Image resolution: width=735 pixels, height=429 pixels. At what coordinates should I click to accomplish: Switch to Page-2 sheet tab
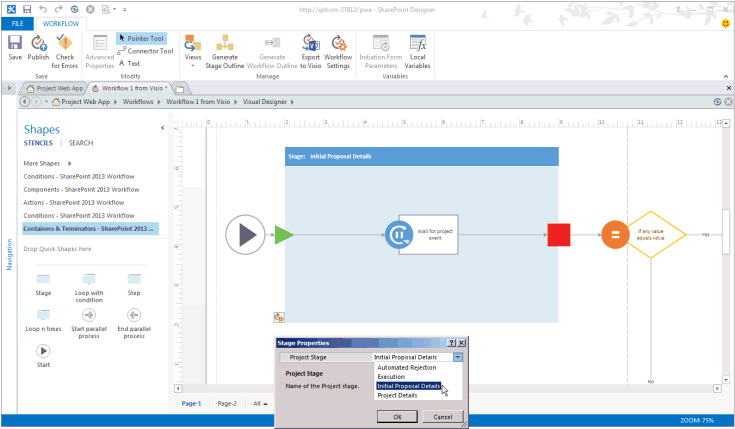coord(227,403)
